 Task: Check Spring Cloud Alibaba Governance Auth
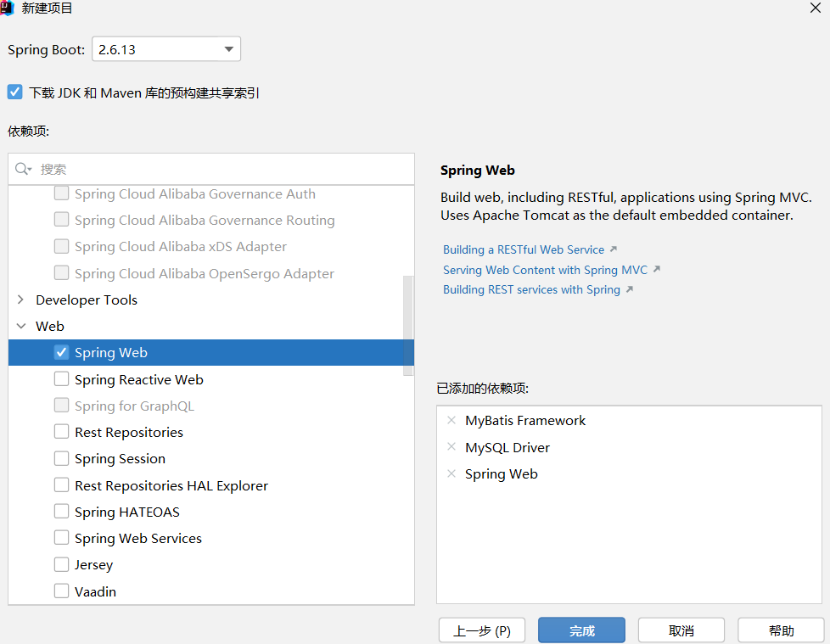(61, 193)
